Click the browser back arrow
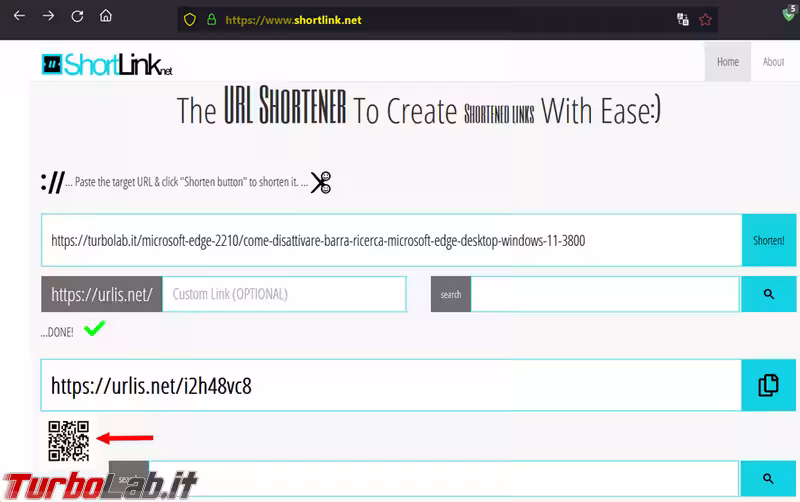Screen dimensions: 800x502 (x=19, y=17)
